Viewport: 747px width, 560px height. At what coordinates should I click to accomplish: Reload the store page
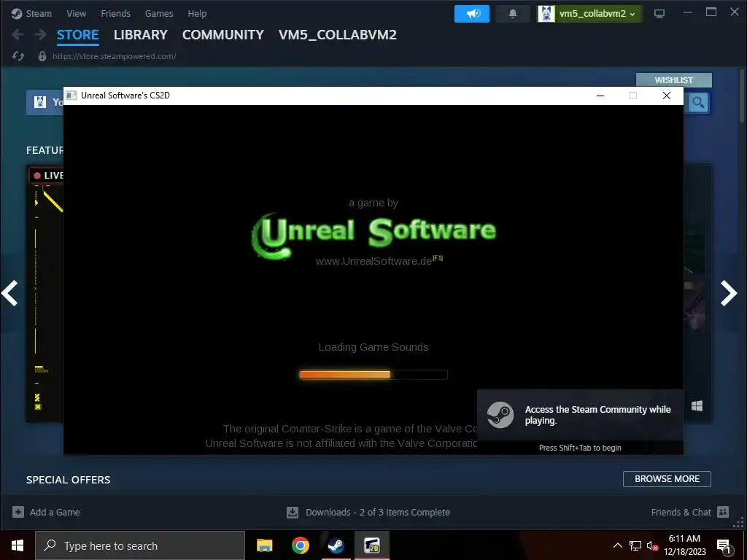click(x=18, y=56)
